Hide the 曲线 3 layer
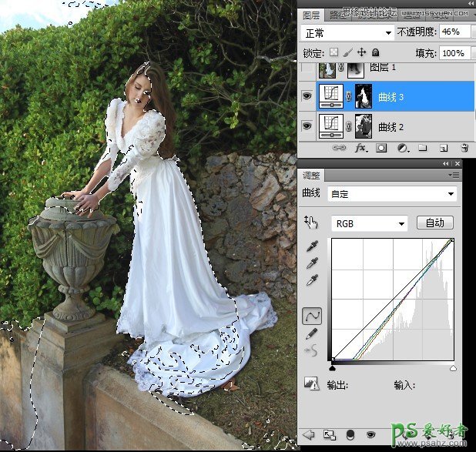 (x=308, y=98)
